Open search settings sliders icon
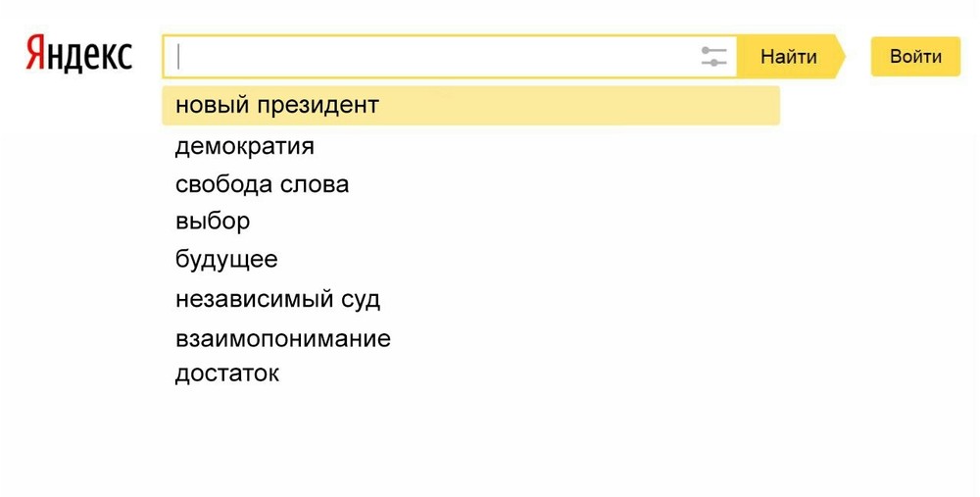 coord(714,56)
